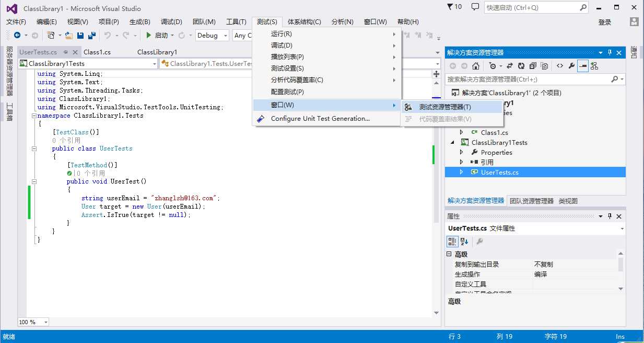Click the Show All Files icon

(544, 66)
